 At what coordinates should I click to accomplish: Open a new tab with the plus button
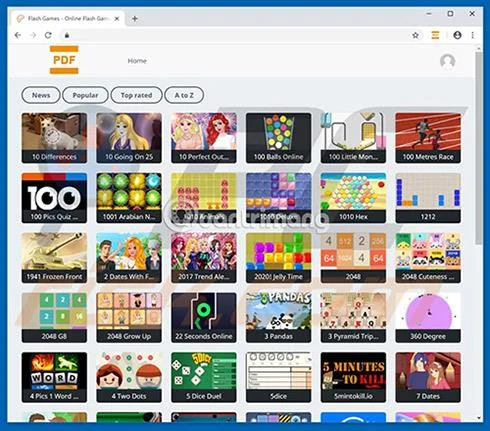[135, 19]
